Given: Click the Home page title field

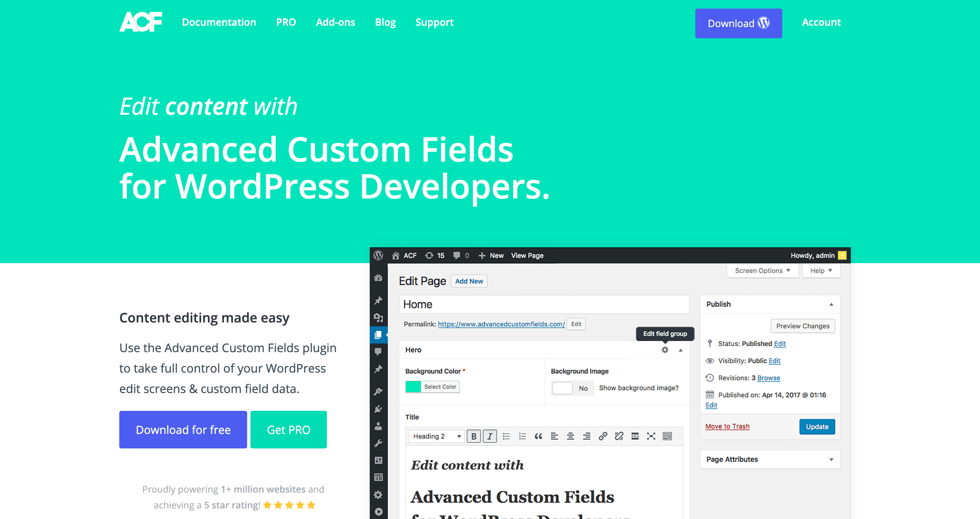Looking at the screenshot, I should (544, 304).
